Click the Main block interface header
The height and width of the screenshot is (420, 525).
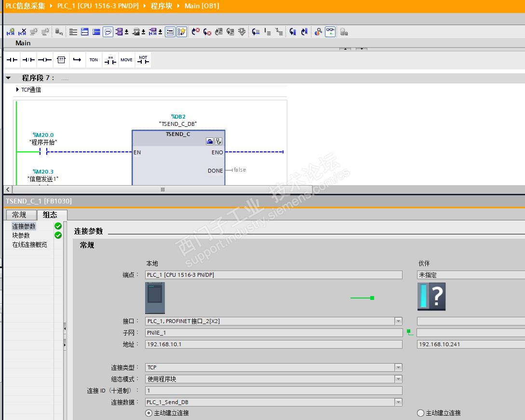(23, 43)
